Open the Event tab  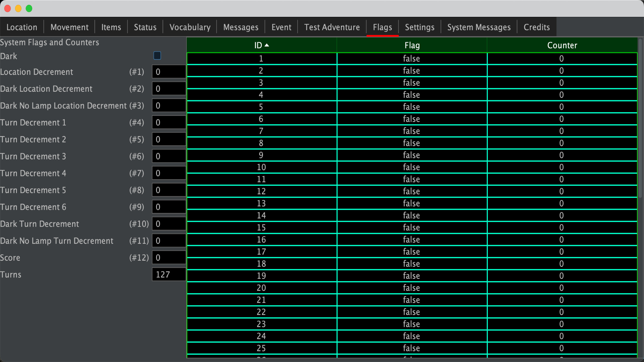pos(281,27)
